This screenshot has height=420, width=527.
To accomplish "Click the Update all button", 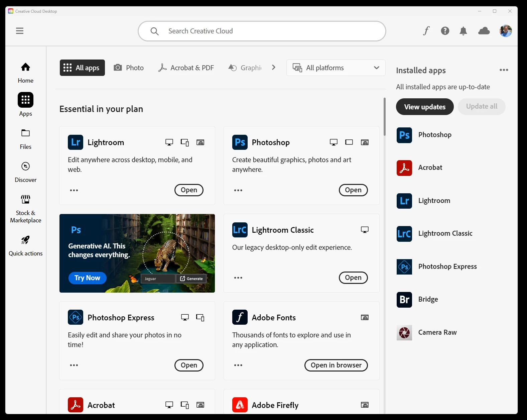I will pos(482,107).
